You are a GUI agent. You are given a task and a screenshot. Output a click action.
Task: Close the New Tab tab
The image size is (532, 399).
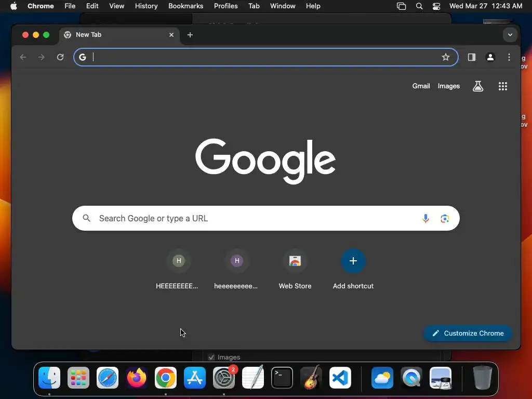[x=171, y=35]
